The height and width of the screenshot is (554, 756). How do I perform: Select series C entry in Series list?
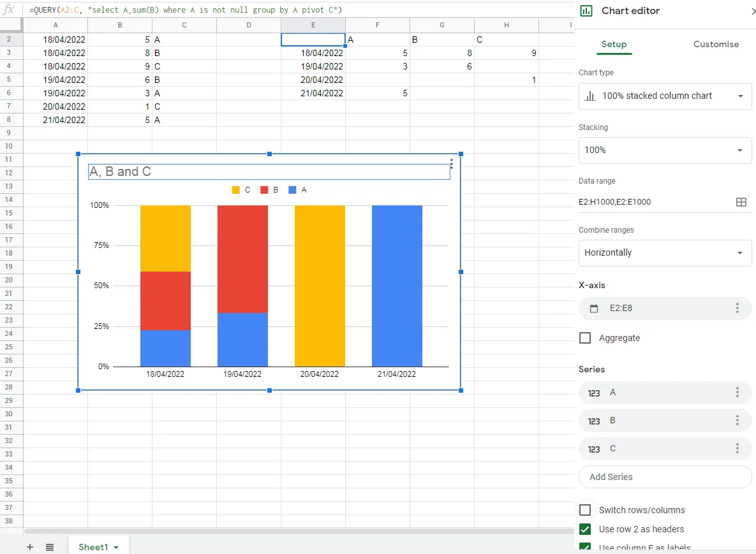pos(665,449)
